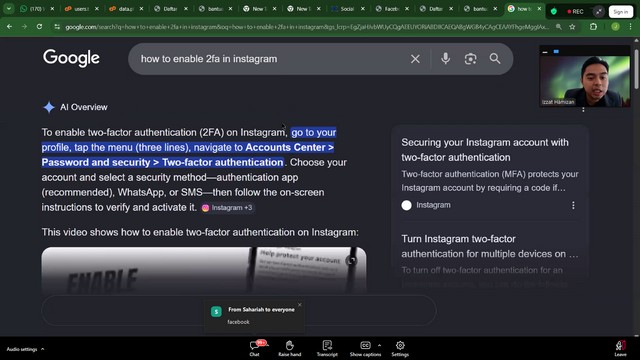Open Google Lens image search
The image size is (640, 360).
coord(470,59)
